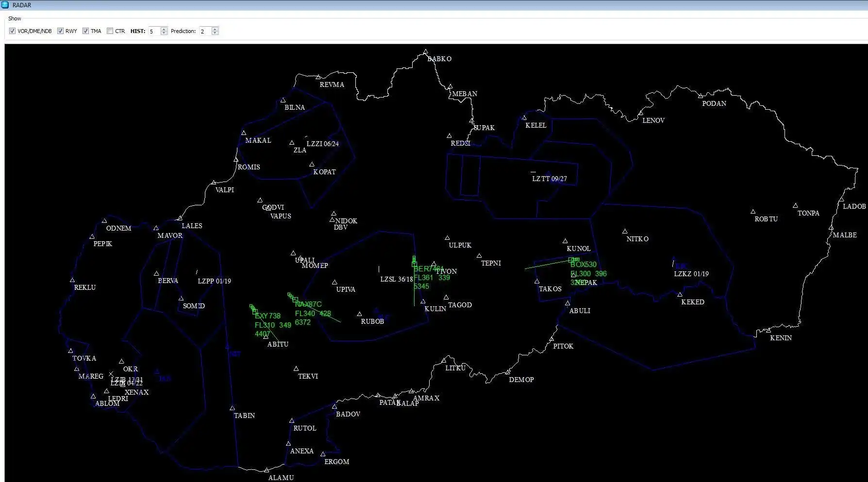
Task: Select the MAKAL waypoint triangle
Action: pos(244,133)
